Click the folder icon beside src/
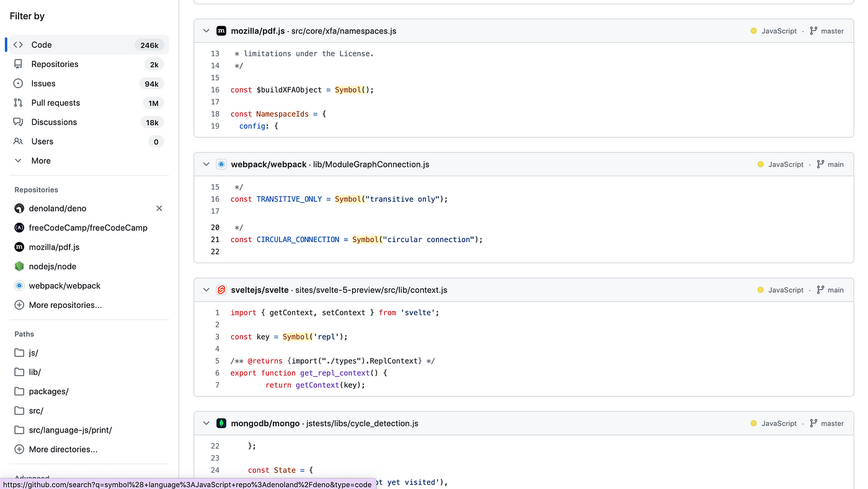868x489 pixels. pos(19,410)
